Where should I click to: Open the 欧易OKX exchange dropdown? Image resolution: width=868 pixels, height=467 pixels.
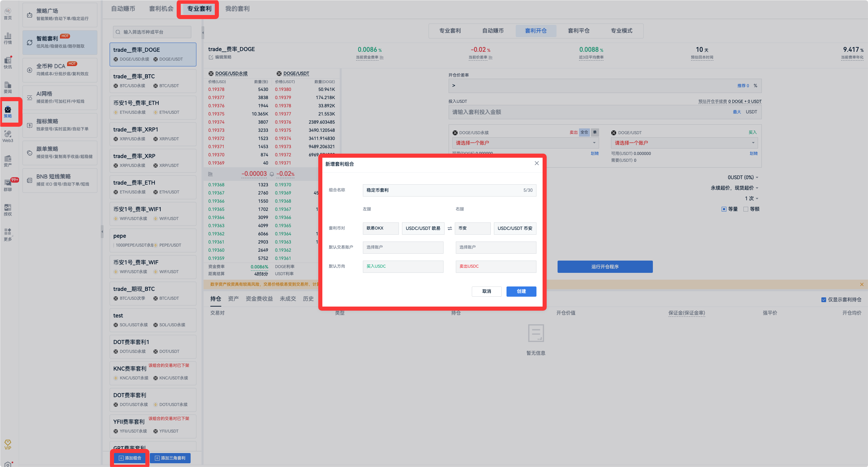[x=381, y=228]
